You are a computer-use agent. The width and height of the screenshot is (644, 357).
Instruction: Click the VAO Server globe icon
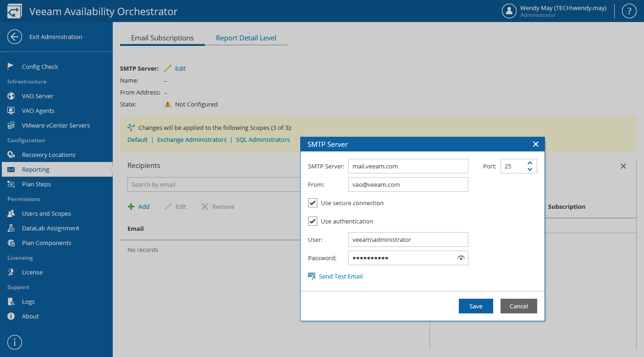click(11, 96)
